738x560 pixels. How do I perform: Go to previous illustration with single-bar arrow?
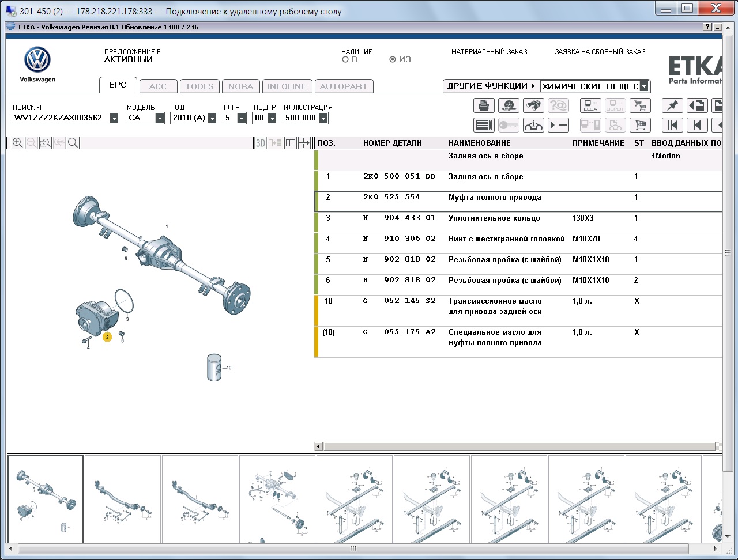pos(697,125)
